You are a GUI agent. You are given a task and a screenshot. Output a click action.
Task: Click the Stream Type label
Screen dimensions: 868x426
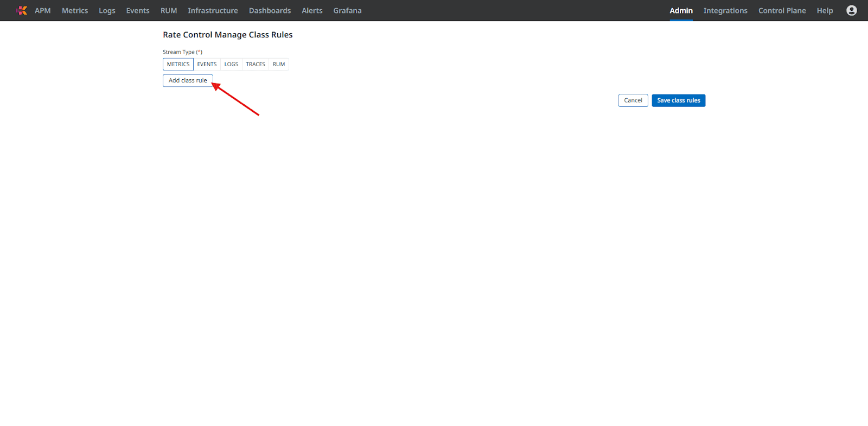182,52
